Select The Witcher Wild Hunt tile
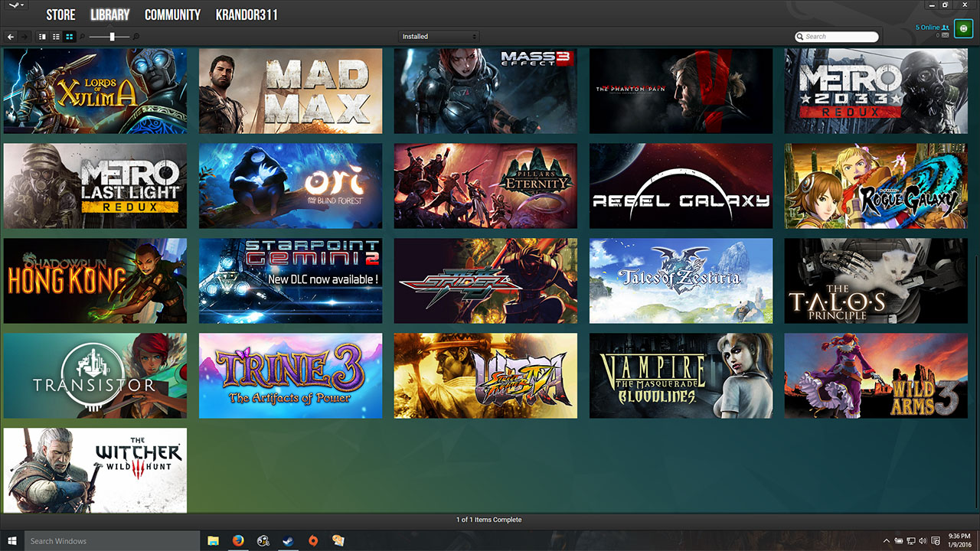This screenshot has height=551, width=980. click(95, 471)
